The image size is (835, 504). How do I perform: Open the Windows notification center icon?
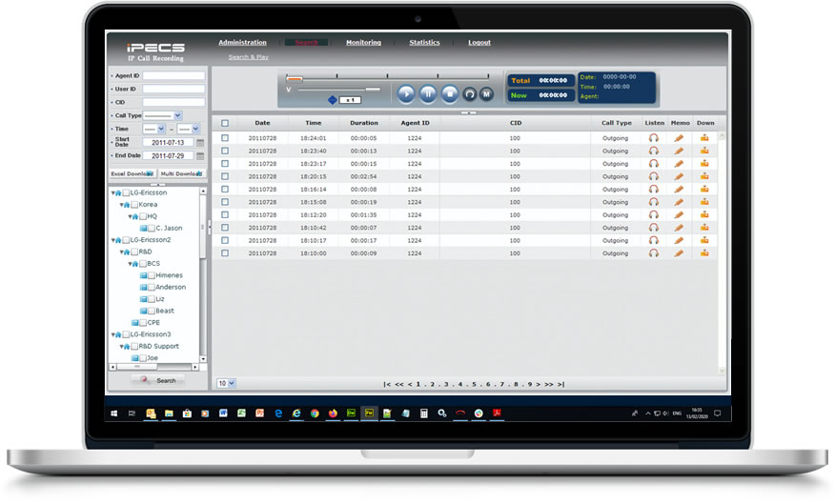coord(718,413)
